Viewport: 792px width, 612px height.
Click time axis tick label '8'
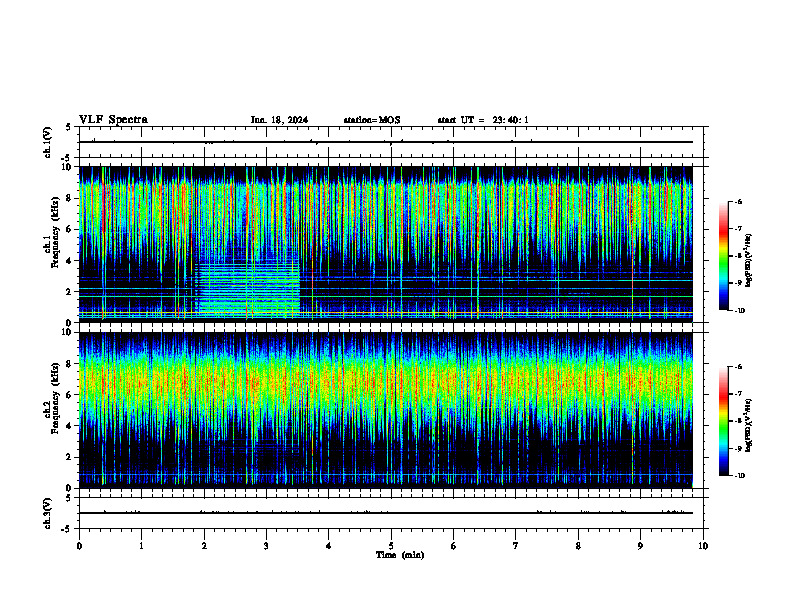pos(578,546)
